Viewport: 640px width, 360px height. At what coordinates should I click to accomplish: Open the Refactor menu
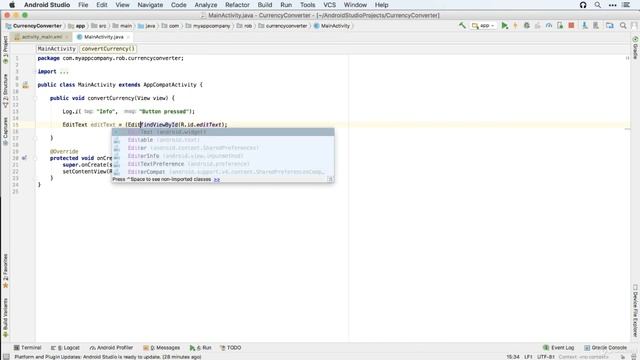click(x=237, y=5)
